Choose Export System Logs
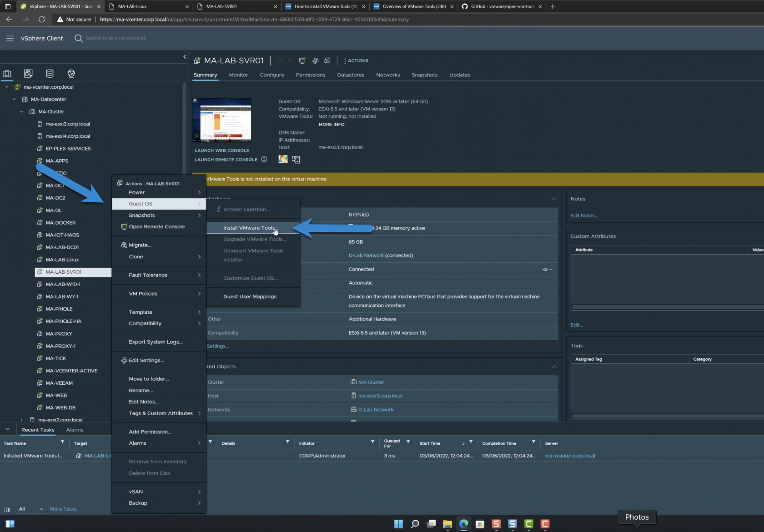Viewport: 764px width, 532px height. [x=159, y=342]
